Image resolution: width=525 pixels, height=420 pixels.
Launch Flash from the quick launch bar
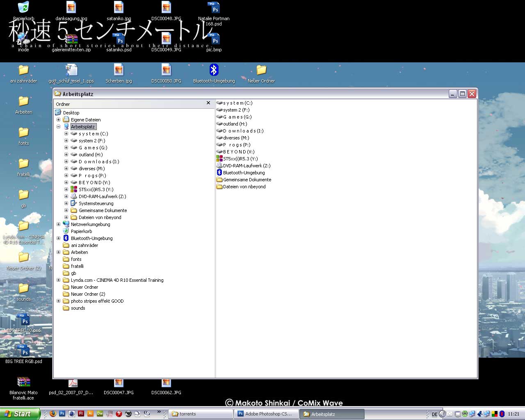81,414
